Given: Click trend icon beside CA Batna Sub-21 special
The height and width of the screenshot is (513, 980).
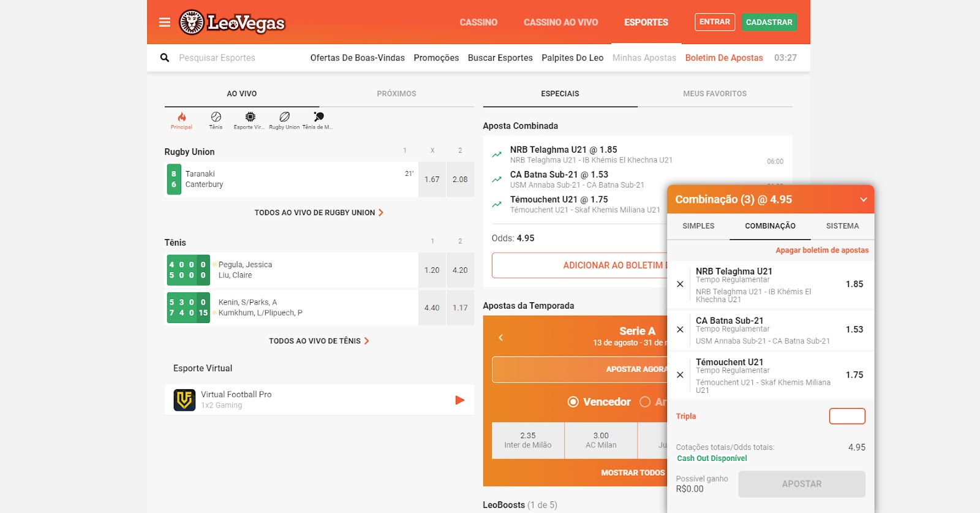Looking at the screenshot, I should pyautogui.click(x=497, y=180).
